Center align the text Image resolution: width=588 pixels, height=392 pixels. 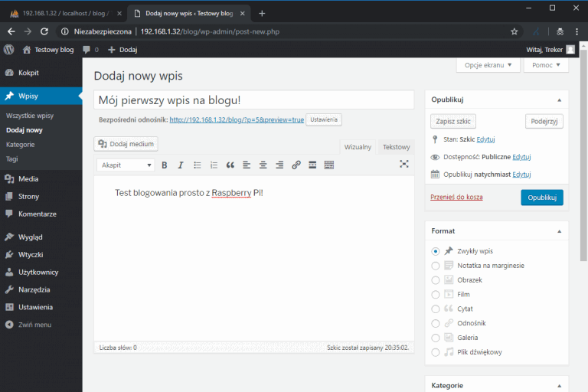(263, 165)
